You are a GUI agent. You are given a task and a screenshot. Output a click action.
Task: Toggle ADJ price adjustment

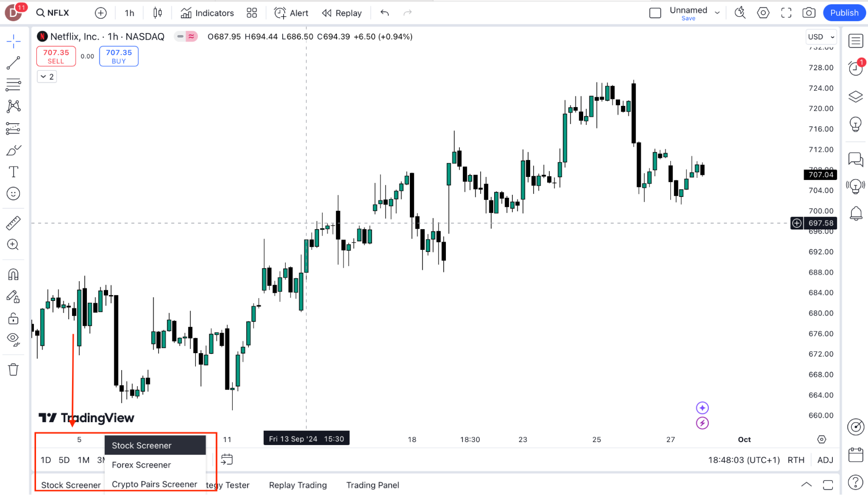(x=825, y=460)
